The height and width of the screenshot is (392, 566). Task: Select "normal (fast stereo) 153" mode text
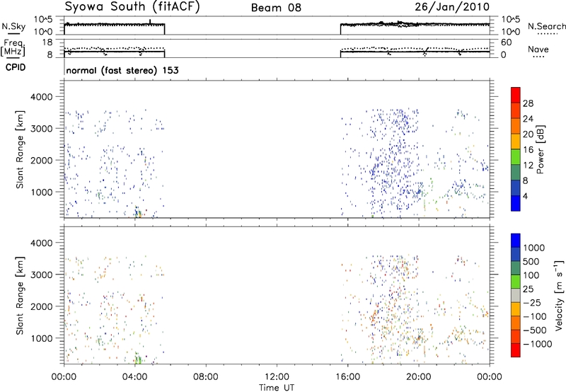click(122, 70)
